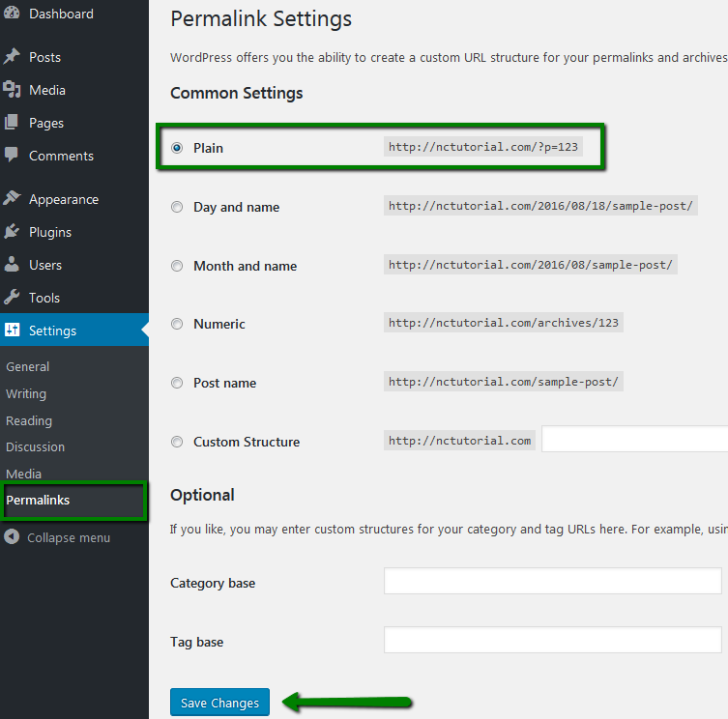Select the Day and name radio button

click(177, 207)
